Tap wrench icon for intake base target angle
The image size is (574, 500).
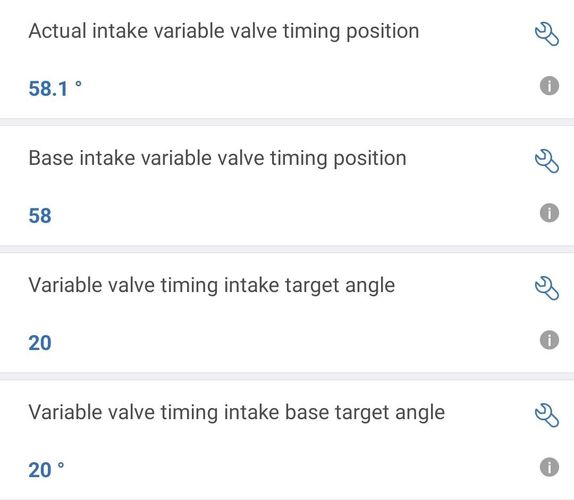547,415
